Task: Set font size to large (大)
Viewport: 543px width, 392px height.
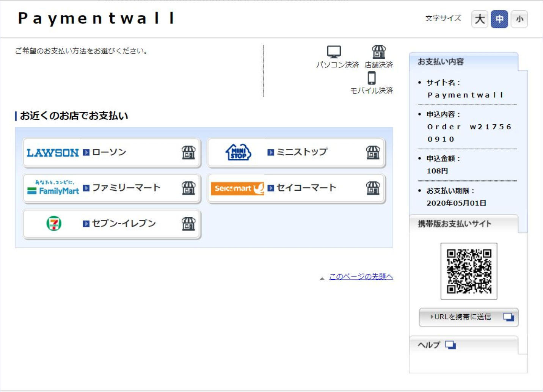Action: click(480, 19)
